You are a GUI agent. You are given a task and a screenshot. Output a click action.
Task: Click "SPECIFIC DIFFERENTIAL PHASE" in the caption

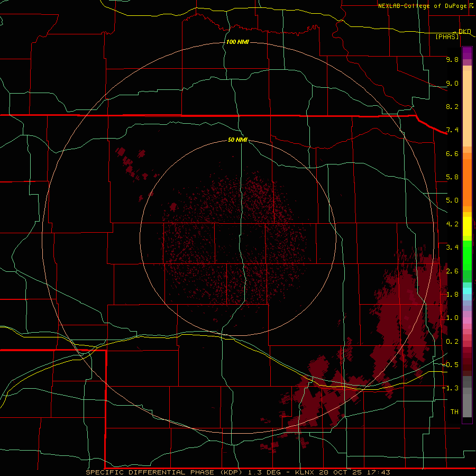coord(151,472)
